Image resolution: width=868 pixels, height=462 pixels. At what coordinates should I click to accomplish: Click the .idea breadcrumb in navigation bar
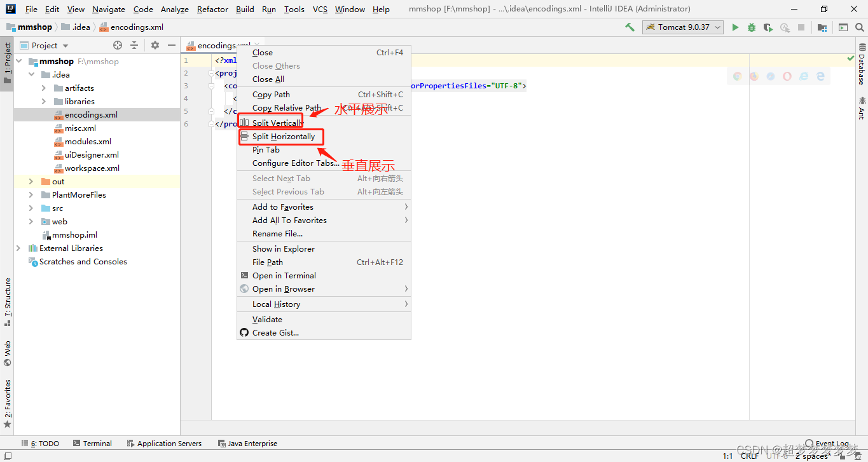click(76, 27)
